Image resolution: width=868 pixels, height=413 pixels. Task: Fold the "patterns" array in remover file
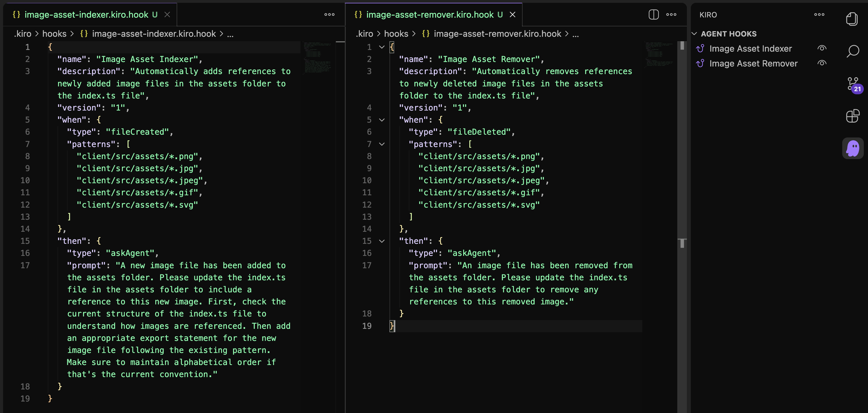[x=382, y=144]
